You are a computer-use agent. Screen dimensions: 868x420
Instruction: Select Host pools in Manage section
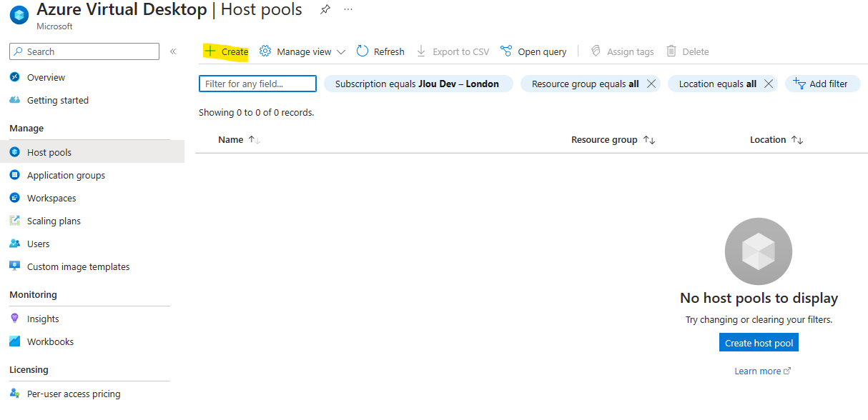[x=49, y=152]
